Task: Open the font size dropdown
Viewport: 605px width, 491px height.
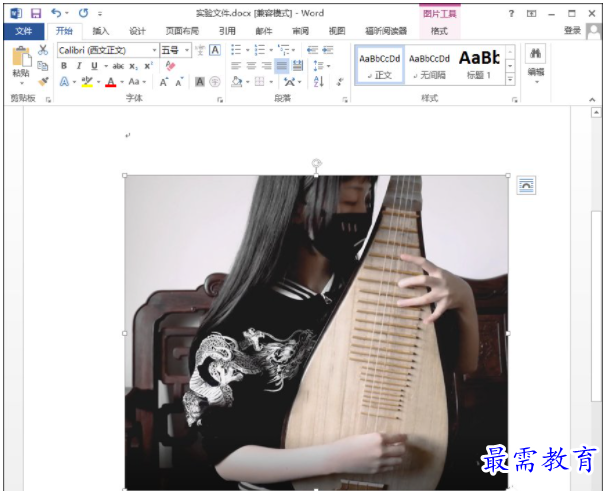Action: tap(187, 50)
